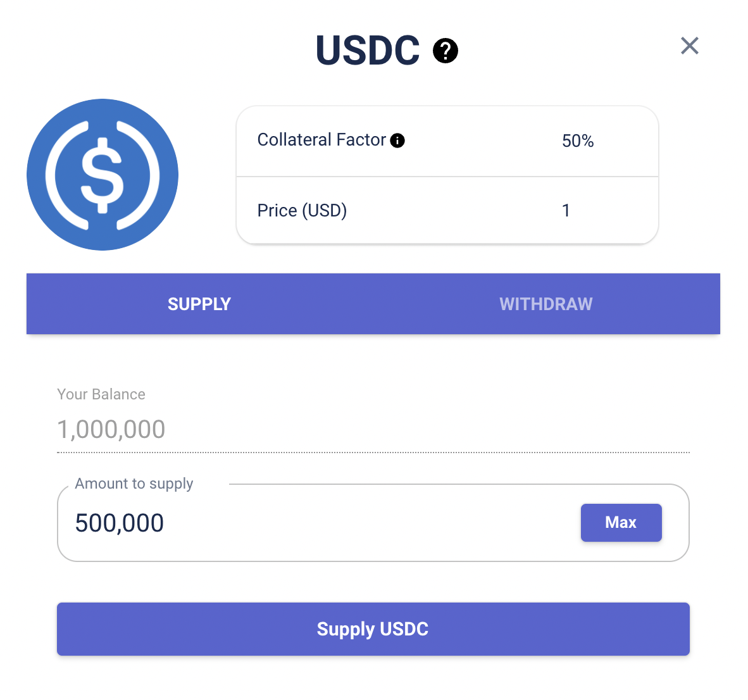Click the USDC title heading
The image size is (748, 700).
(368, 51)
